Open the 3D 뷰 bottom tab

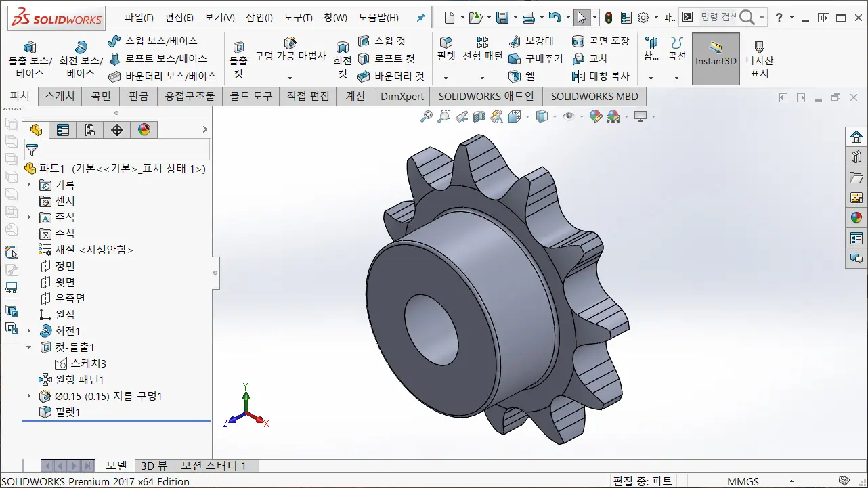(154, 466)
